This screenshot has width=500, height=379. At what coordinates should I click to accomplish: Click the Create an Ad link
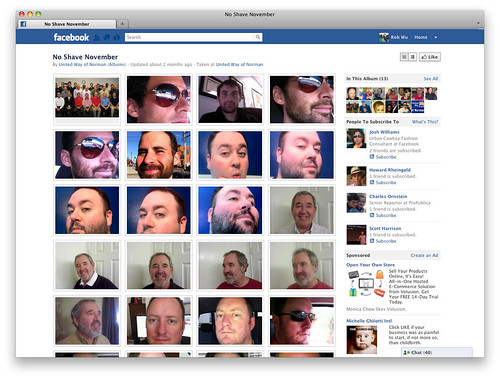pyautogui.click(x=424, y=255)
